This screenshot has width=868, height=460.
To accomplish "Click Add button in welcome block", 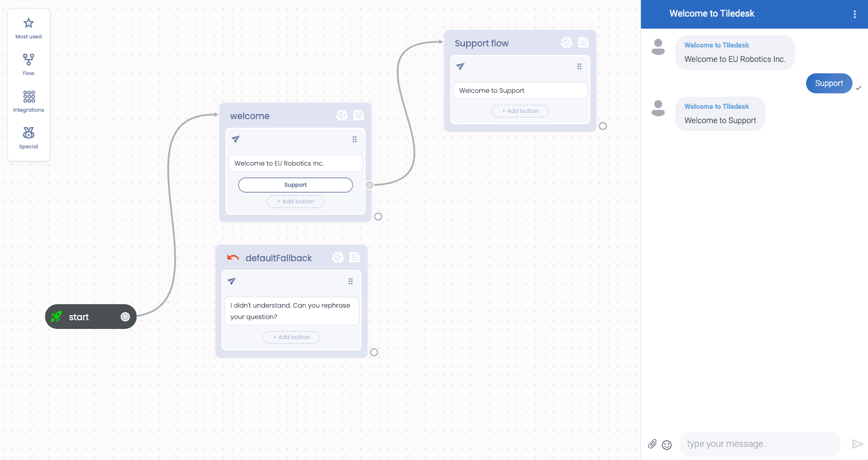I will (295, 202).
